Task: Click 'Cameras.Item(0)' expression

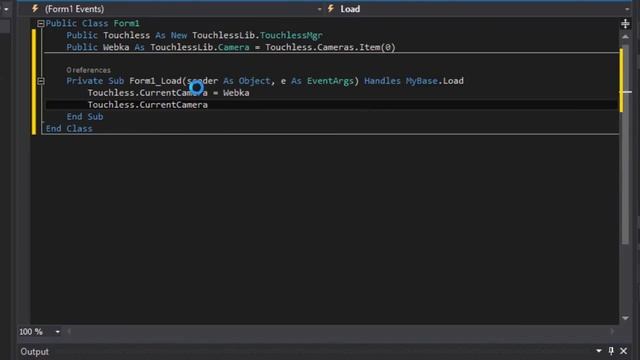Action: pos(356,47)
